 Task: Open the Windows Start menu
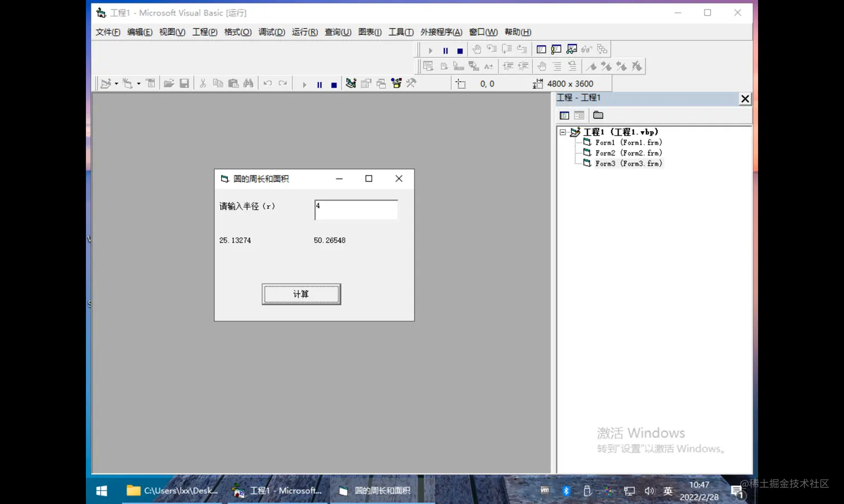pyautogui.click(x=102, y=491)
